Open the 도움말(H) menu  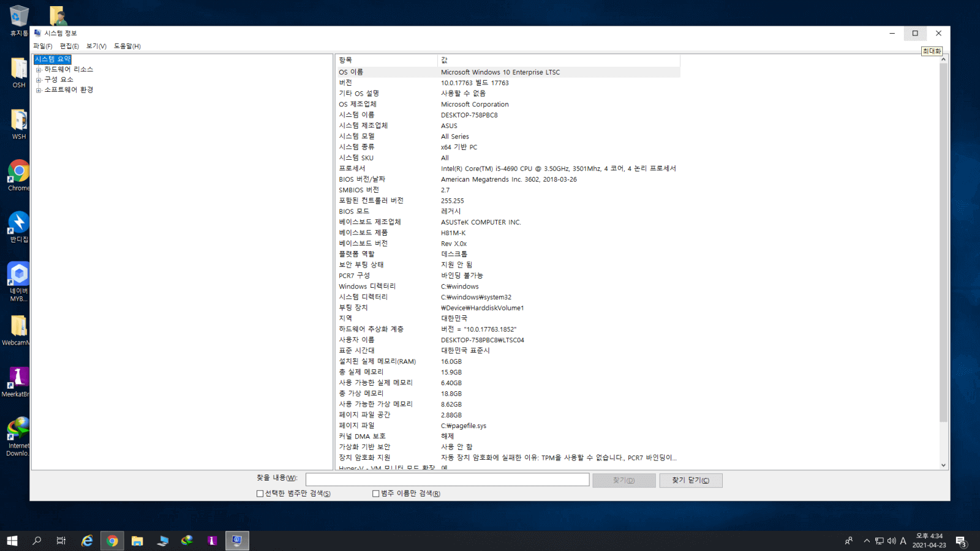point(127,46)
